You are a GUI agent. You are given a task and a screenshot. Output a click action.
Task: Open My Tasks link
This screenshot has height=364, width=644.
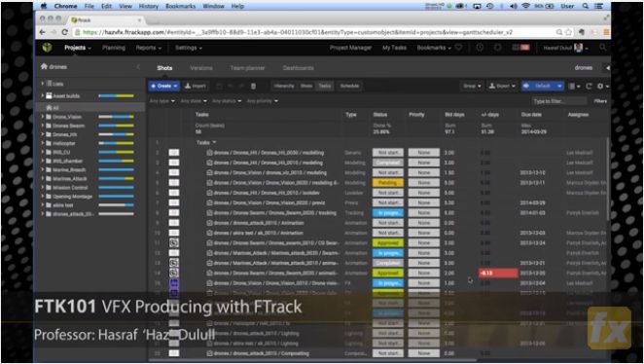pyautogui.click(x=394, y=48)
